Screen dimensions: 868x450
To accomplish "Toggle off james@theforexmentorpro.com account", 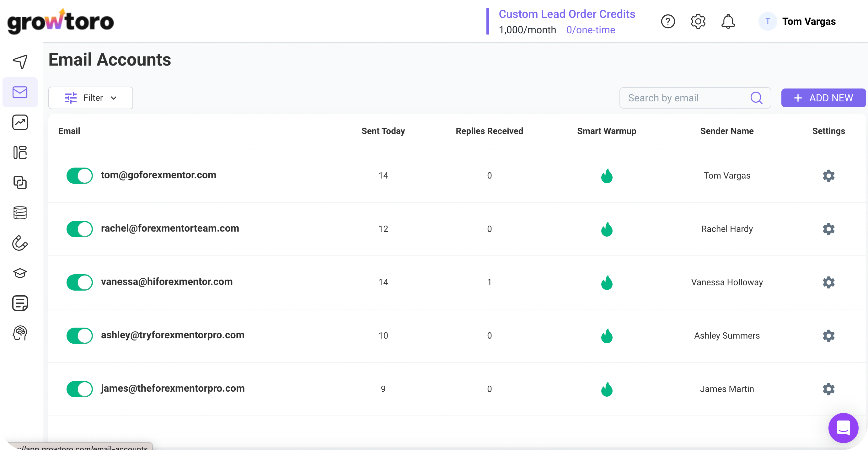I will coord(79,389).
